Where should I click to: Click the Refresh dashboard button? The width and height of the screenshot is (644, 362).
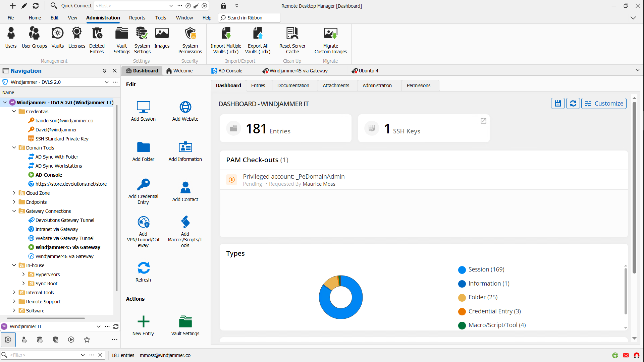[x=573, y=103]
